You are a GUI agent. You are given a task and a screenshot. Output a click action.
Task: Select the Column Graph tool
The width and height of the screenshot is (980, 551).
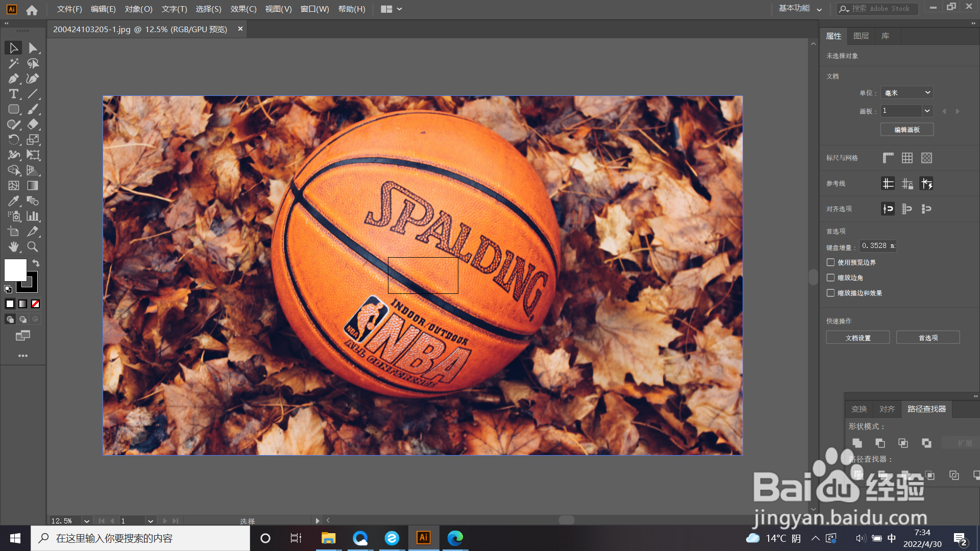point(33,216)
